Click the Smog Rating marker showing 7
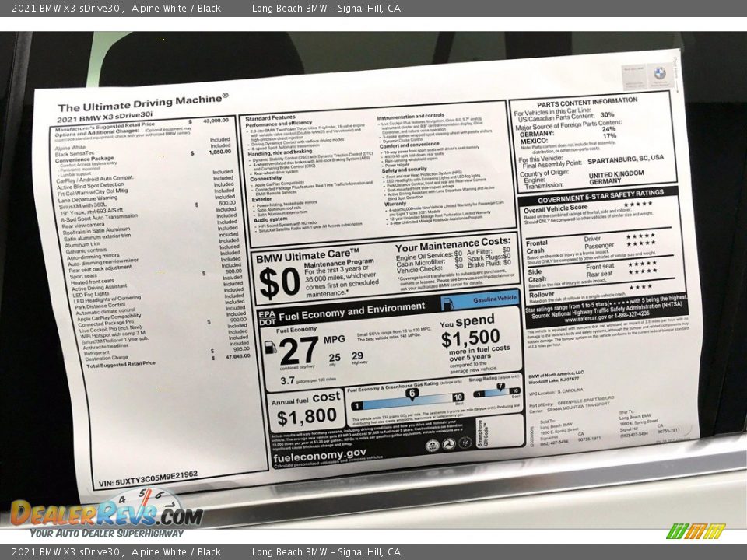This screenshot has height=560, width=747. [x=500, y=387]
